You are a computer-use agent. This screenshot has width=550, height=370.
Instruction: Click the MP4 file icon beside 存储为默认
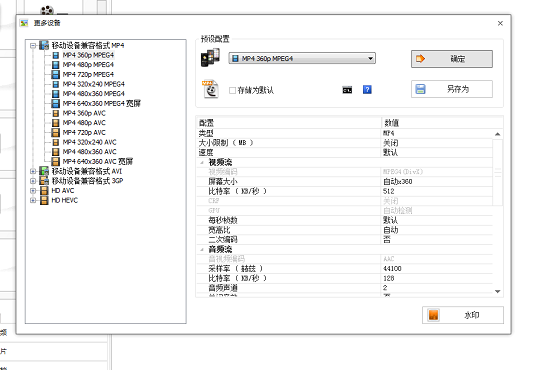click(210, 89)
